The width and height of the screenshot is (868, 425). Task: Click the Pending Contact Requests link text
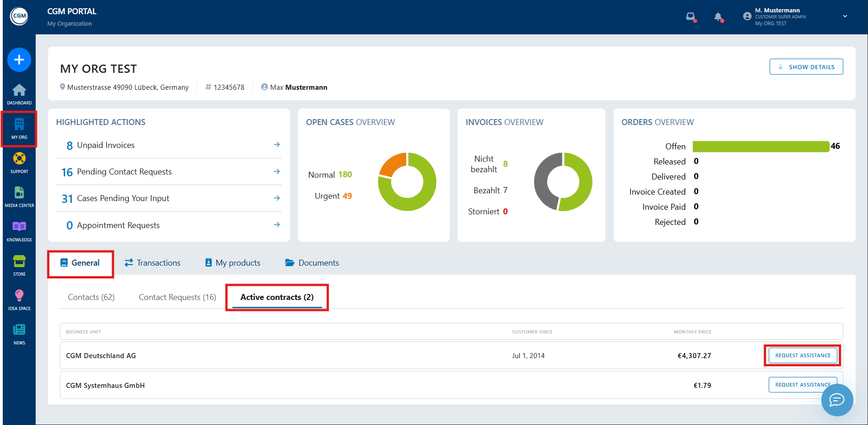tap(124, 172)
